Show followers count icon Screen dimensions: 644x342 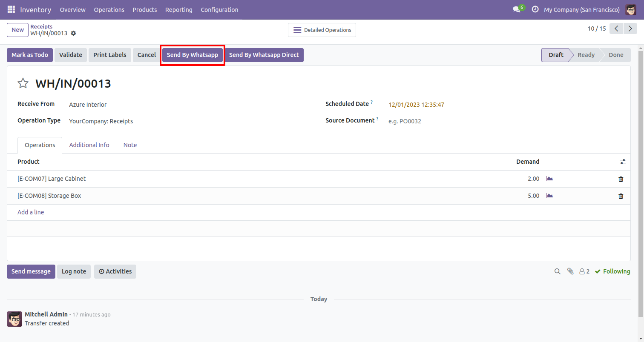(x=584, y=271)
